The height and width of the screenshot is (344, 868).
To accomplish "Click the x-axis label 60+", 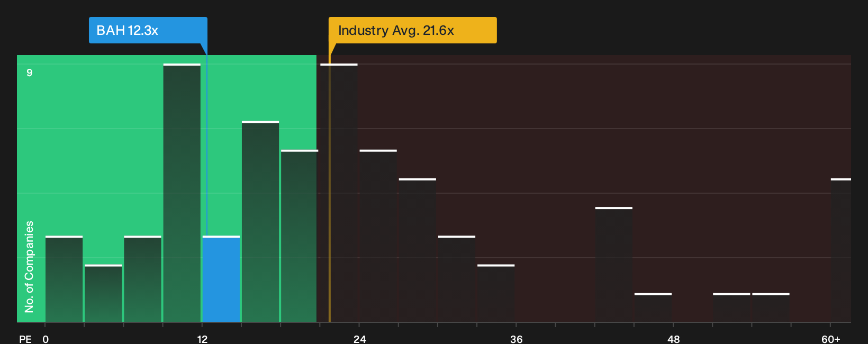I will pos(830,339).
